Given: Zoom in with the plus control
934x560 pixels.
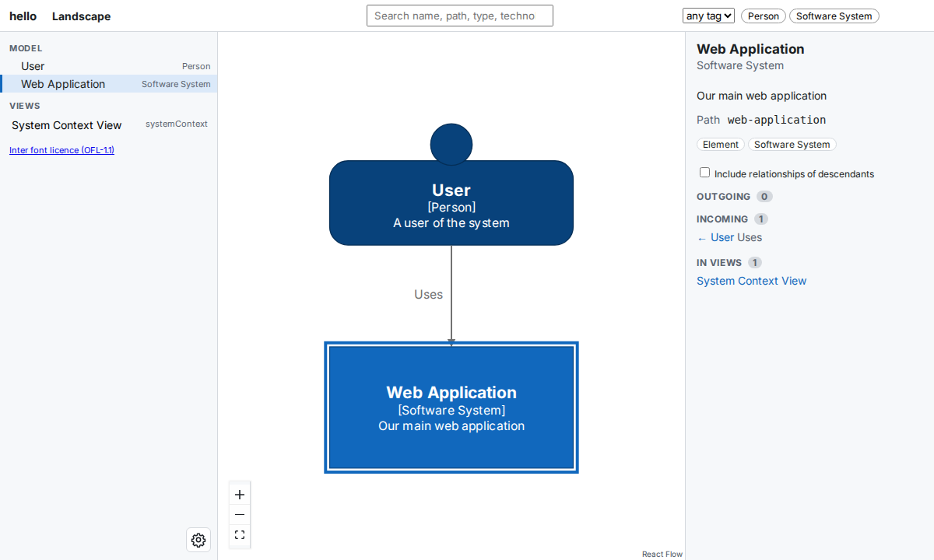Looking at the screenshot, I should coord(240,495).
